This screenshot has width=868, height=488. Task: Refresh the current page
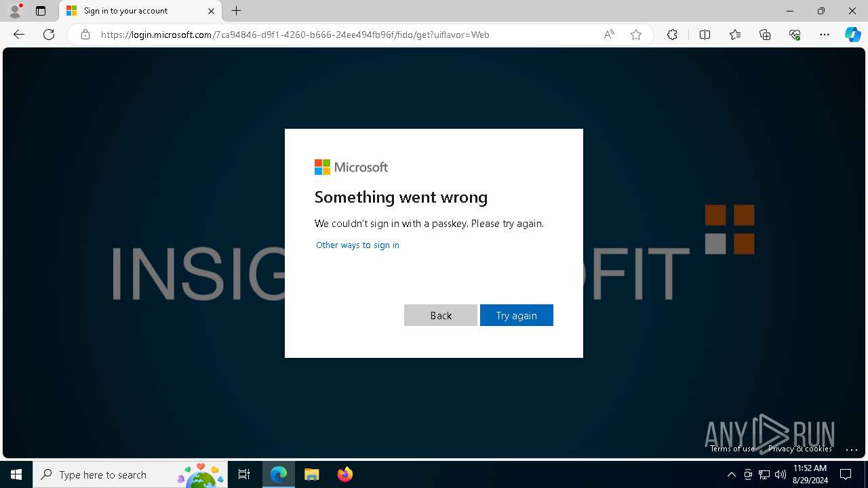pos(49,35)
